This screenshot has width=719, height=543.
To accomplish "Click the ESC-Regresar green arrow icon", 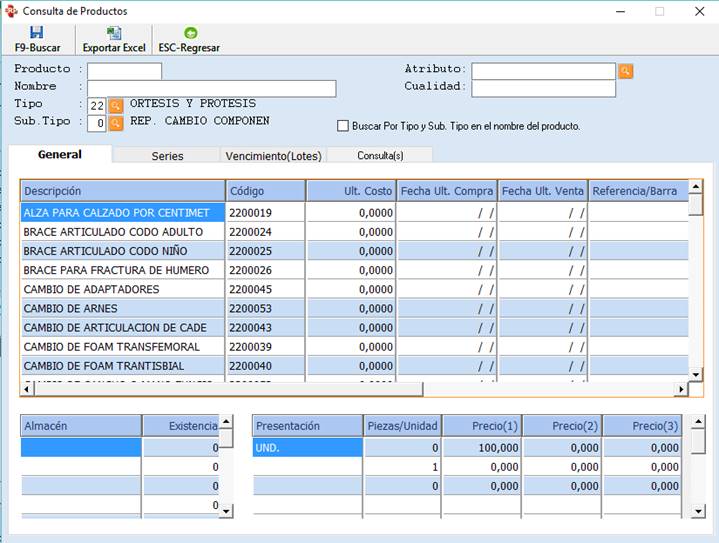I will [x=190, y=33].
